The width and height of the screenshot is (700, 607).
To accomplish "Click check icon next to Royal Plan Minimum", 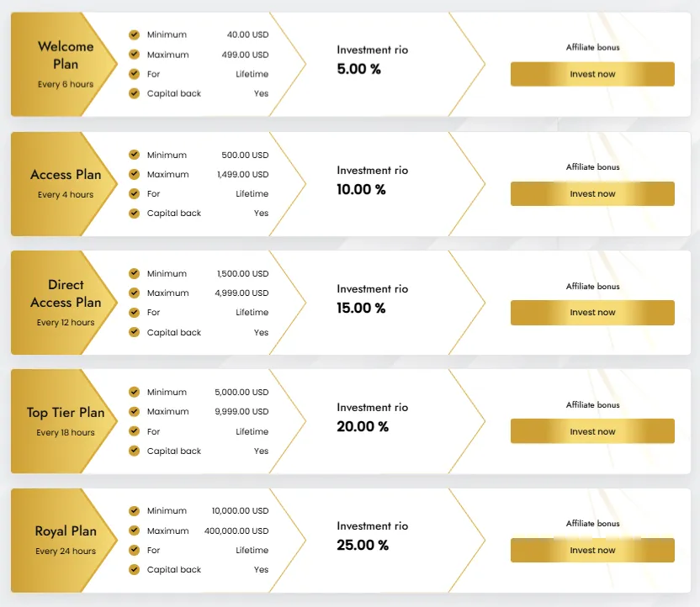I will pos(134,510).
